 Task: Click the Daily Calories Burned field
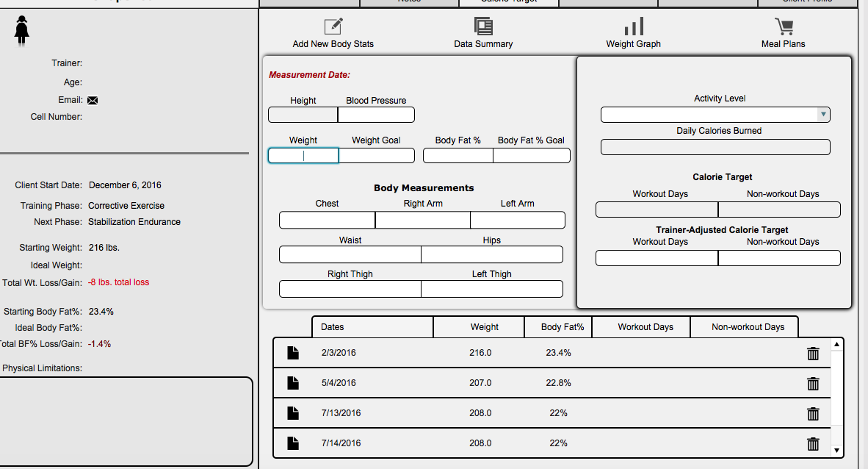pos(715,147)
